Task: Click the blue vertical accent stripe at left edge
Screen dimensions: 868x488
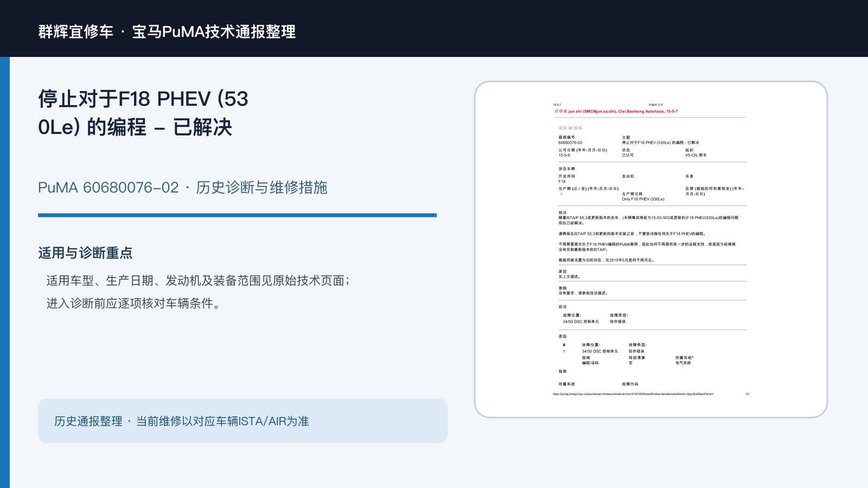Action: pyautogui.click(x=5, y=272)
